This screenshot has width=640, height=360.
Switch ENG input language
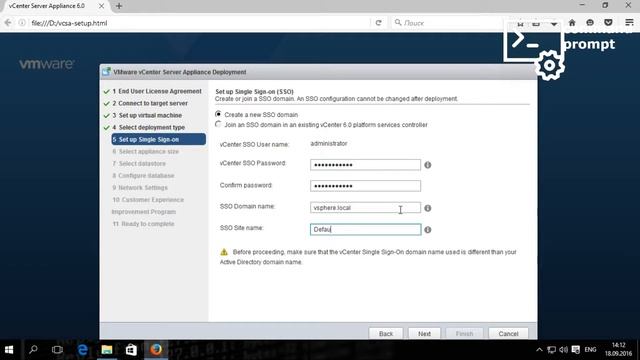590,350
